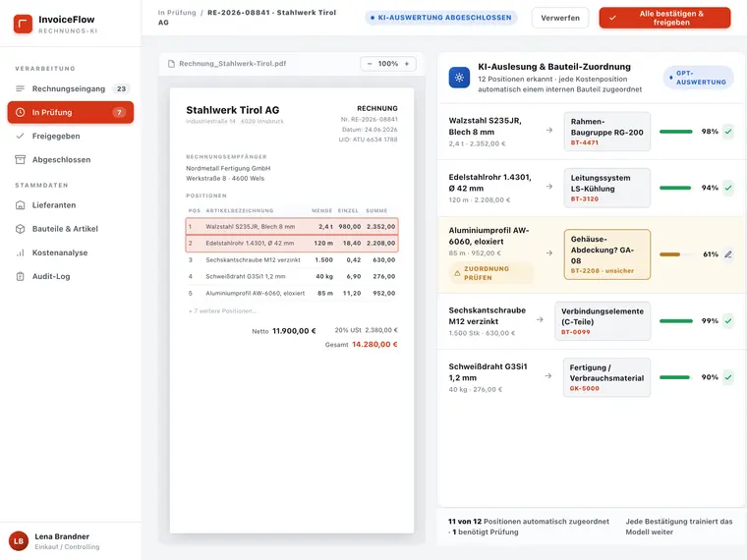The image size is (747, 560).
Task: Click the 98% confidence bar
Action: click(676, 132)
